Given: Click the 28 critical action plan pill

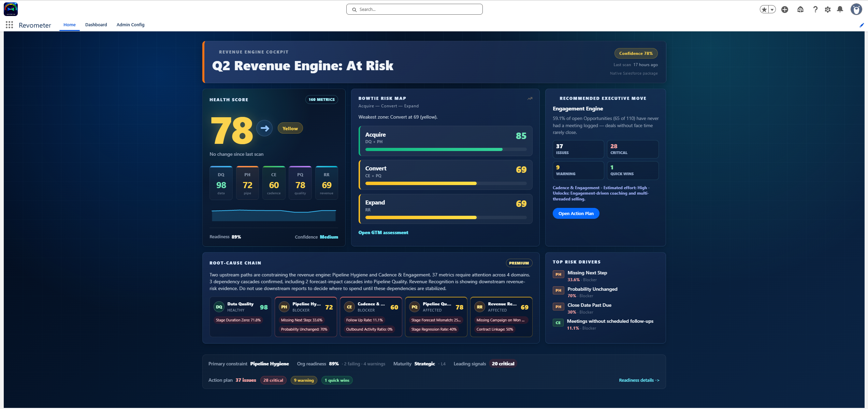Looking at the screenshot, I should point(273,380).
